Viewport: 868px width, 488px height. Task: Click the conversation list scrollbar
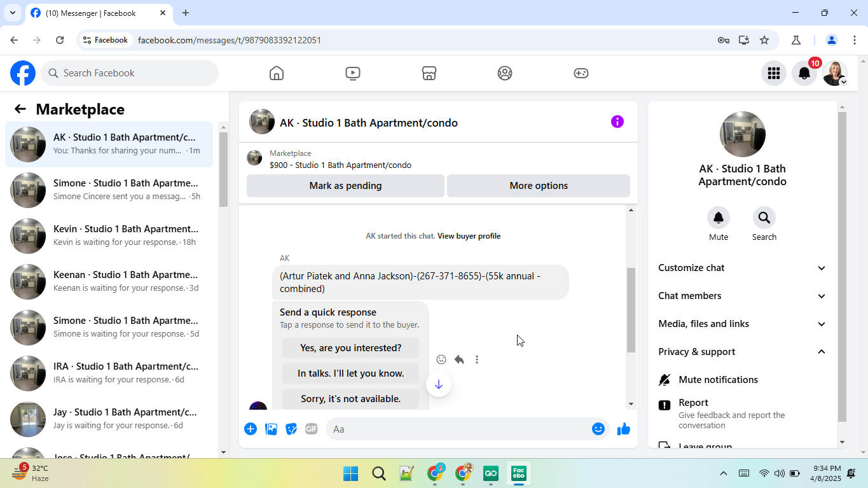(223, 169)
